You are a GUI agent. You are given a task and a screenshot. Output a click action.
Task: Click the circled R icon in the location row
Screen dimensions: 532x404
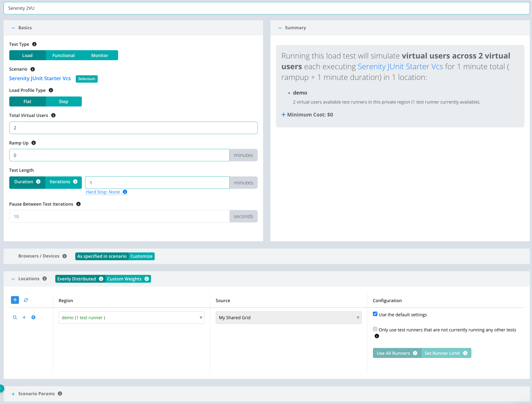33,317
